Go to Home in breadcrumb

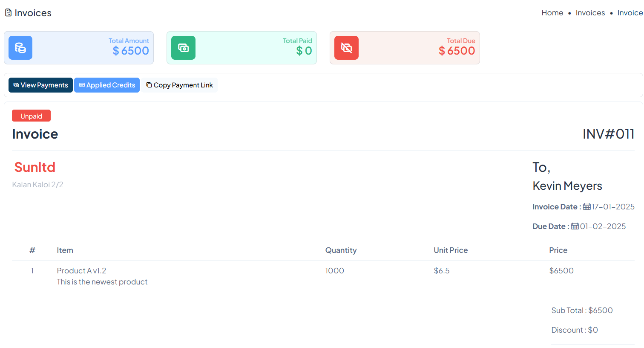[552, 13]
